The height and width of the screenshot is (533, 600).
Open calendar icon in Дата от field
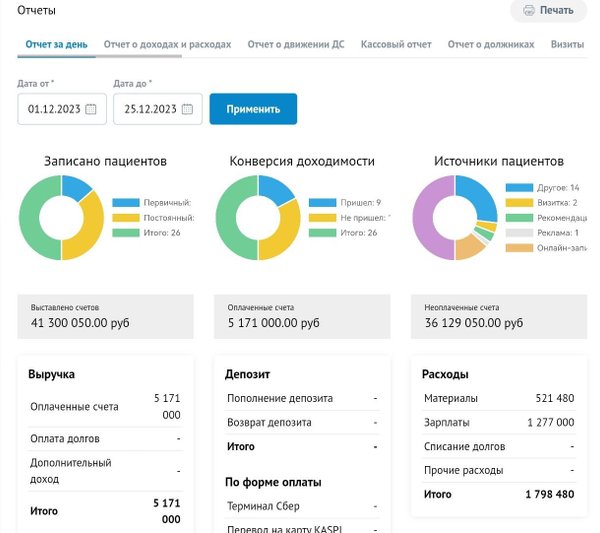click(91, 109)
